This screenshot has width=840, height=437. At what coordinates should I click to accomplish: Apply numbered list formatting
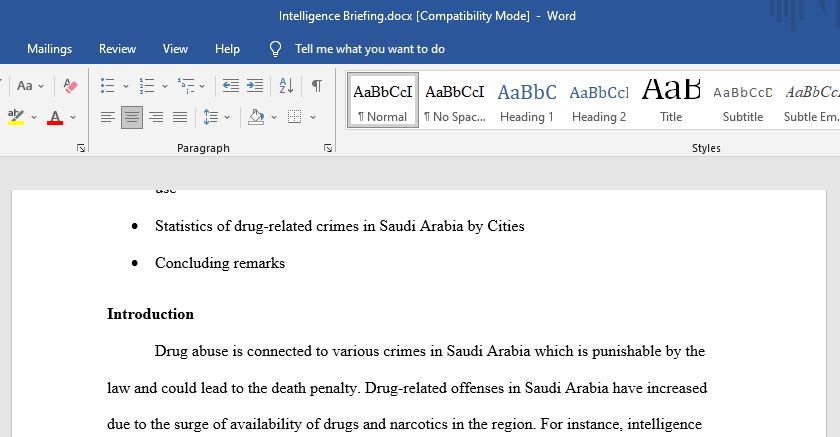coord(147,86)
